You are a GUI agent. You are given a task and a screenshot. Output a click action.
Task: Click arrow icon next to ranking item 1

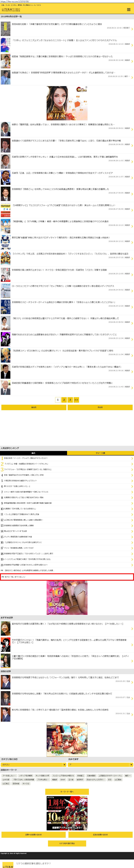132,458
